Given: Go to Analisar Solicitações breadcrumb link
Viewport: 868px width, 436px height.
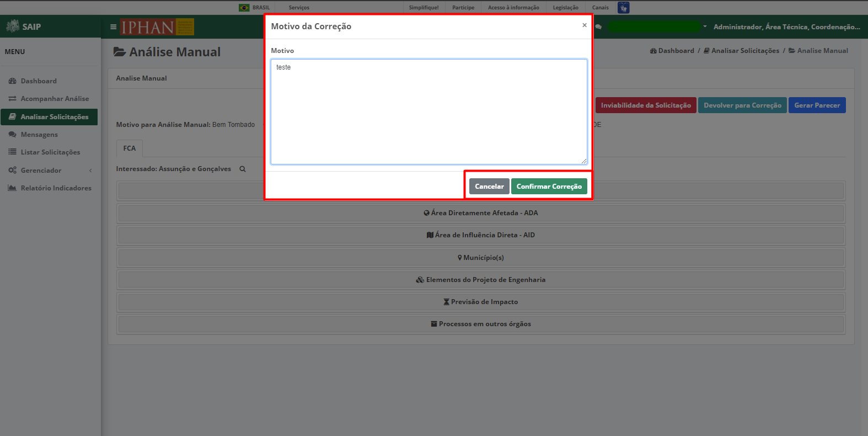Looking at the screenshot, I should (x=741, y=51).
